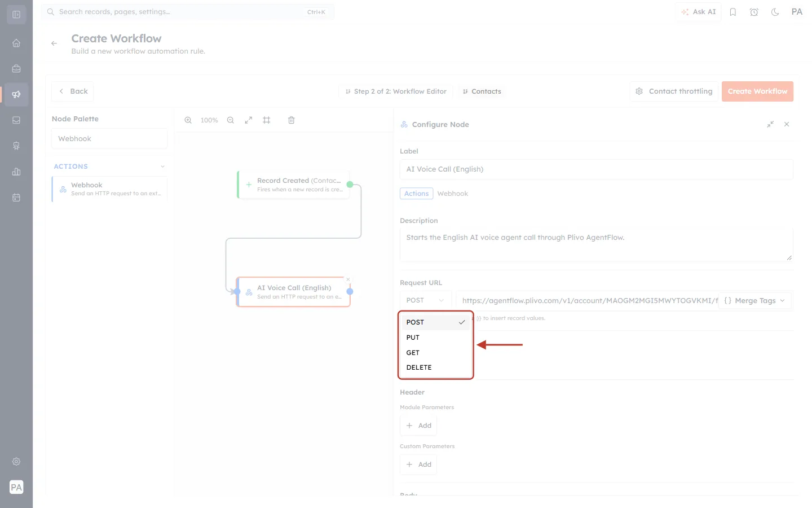
Task: Choose DELETE from the method list
Action: click(x=436, y=367)
